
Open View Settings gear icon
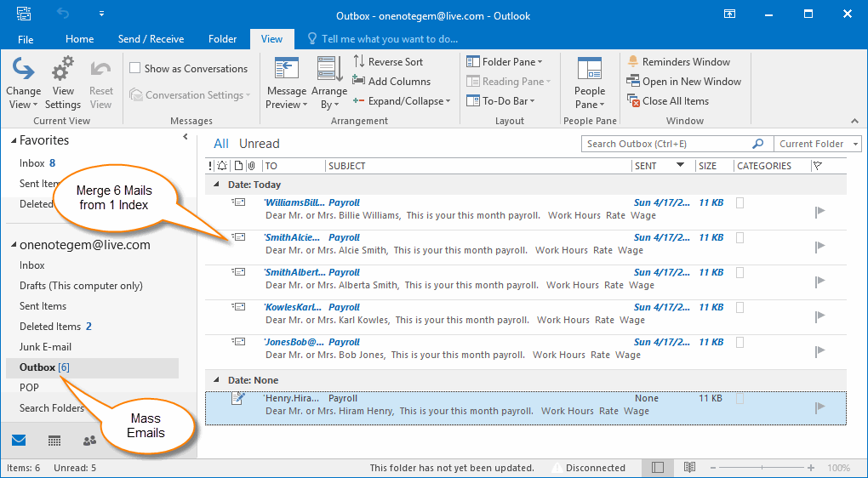[63, 83]
